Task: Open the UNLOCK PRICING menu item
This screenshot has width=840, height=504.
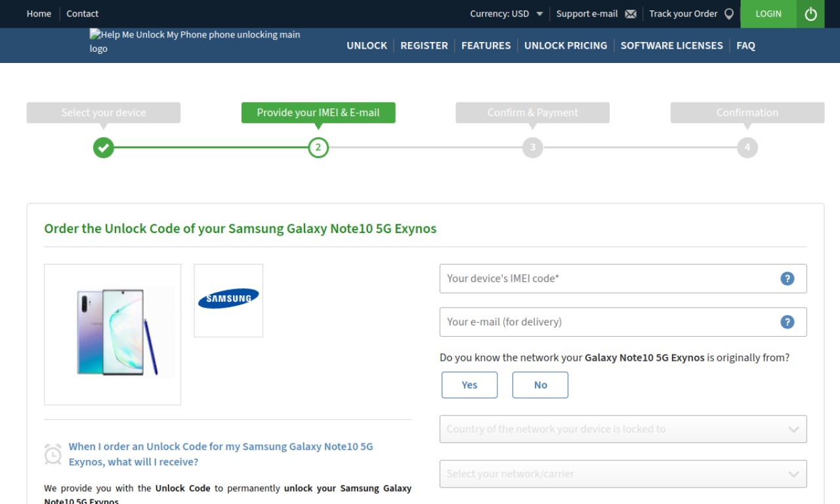Action: point(566,45)
